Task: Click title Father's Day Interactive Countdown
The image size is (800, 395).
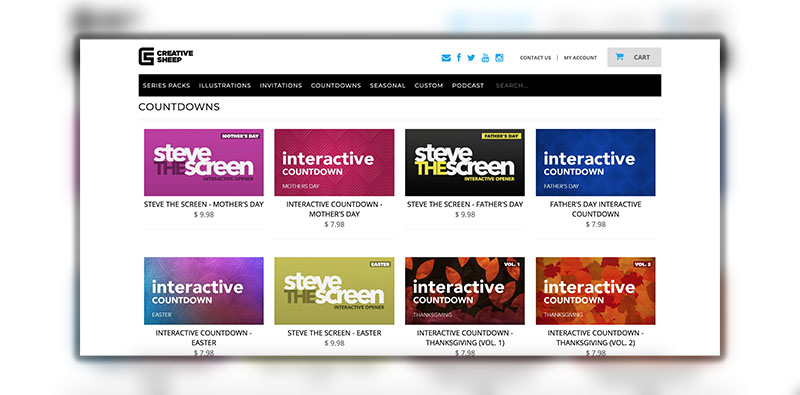Action: click(595, 209)
